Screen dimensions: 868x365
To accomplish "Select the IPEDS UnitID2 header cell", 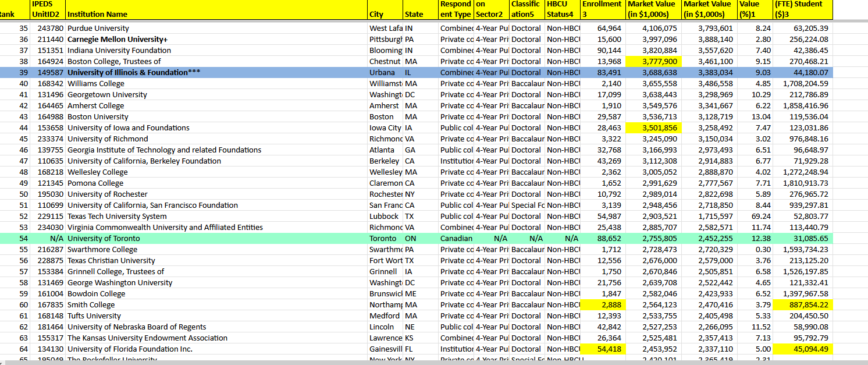I will point(47,9).
